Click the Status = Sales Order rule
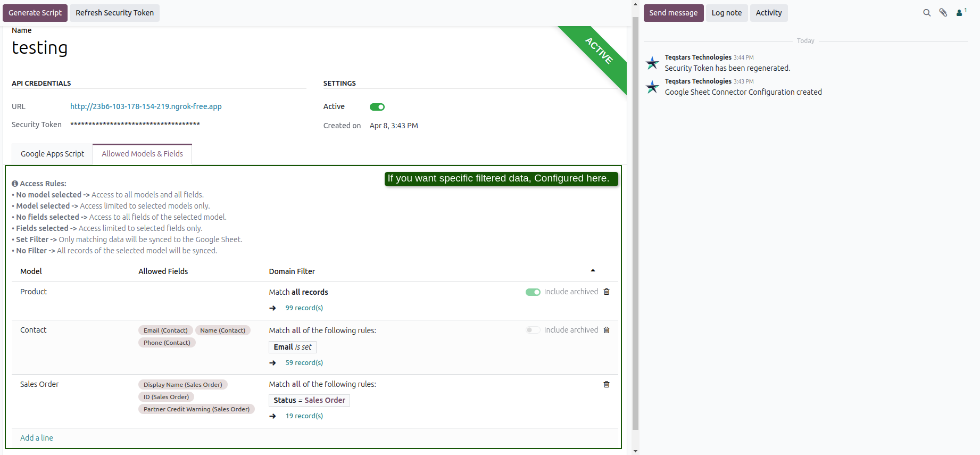980x455 pixels. click(x=310, y=400)
